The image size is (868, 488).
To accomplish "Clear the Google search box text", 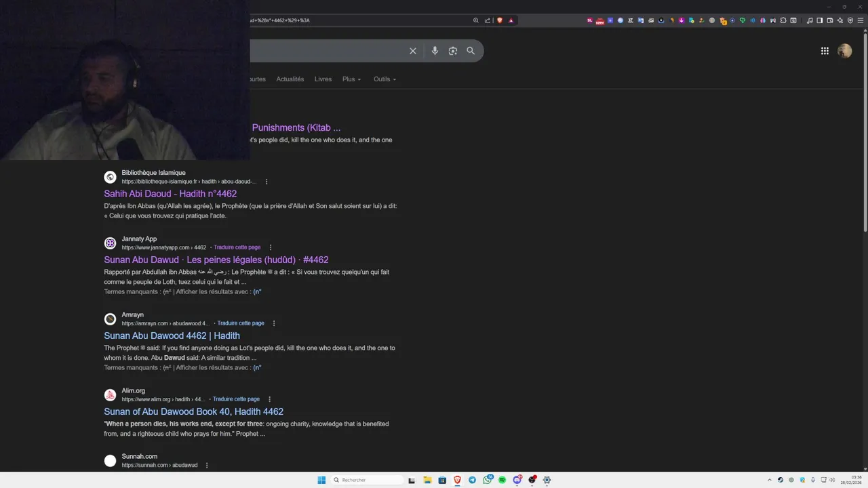I will (x=412, y=51).
